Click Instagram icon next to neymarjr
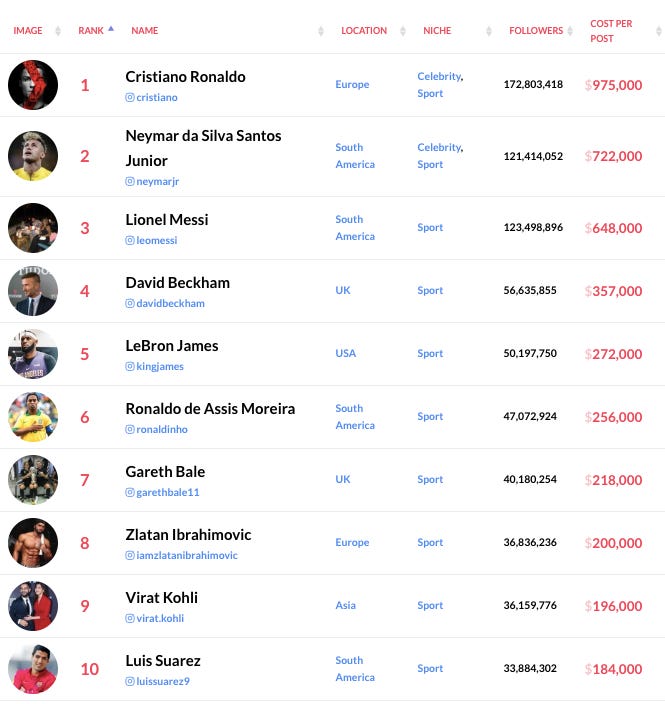The image size is (665, 704). [x=130, y=182]
